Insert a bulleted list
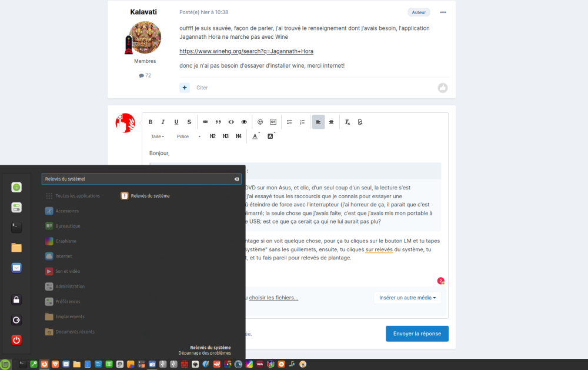Screen dimensions: 588x370 [x=289, y=122]
